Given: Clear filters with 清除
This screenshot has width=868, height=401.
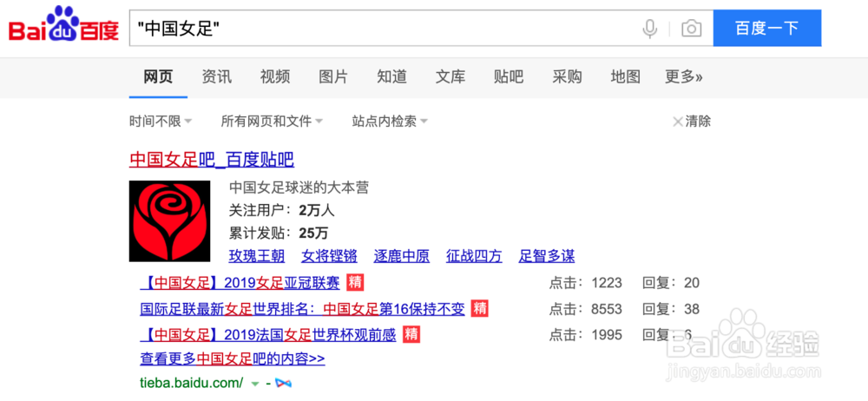Looking at the screenshot, I should coord(698,122).
